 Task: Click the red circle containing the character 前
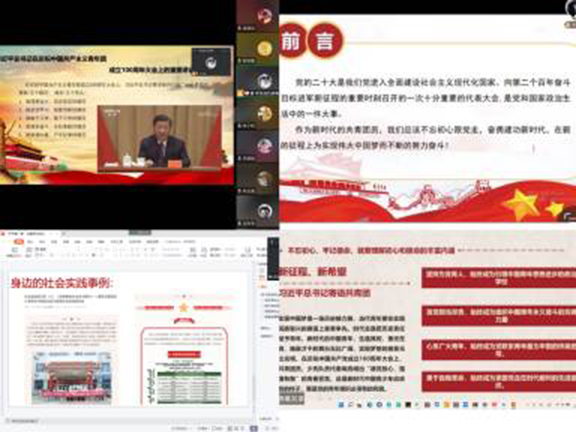click(x=293, y=41)
